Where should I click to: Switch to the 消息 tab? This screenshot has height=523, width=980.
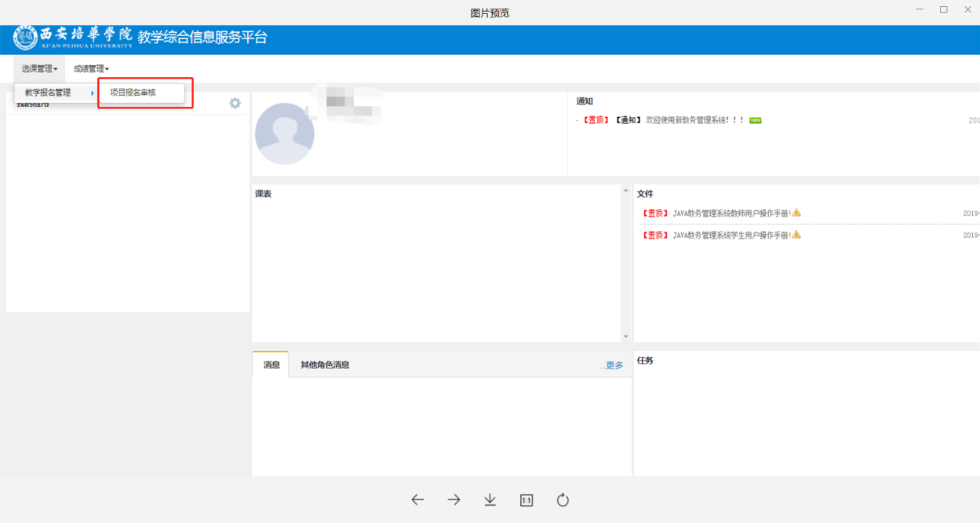271,365
